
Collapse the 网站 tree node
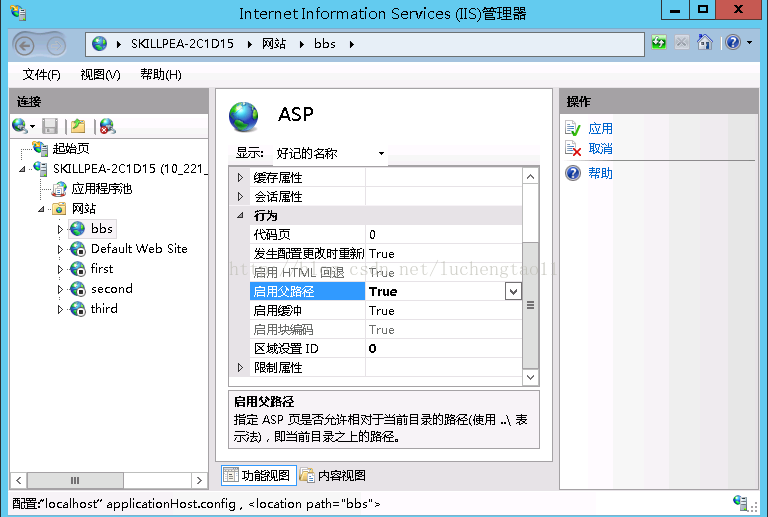tap(41, 209)
